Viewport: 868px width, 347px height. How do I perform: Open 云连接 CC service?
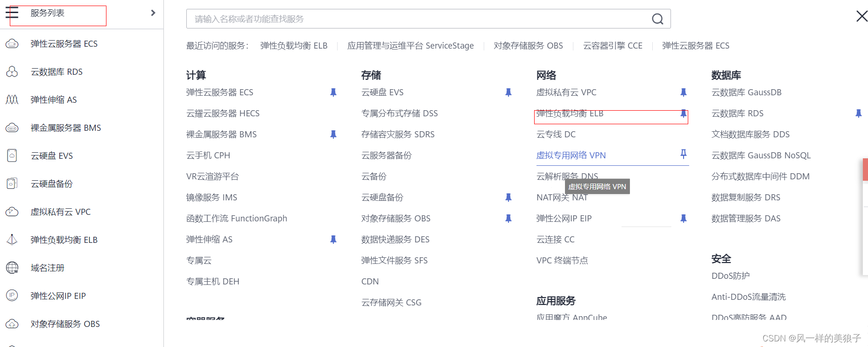(x=556, y=240)
